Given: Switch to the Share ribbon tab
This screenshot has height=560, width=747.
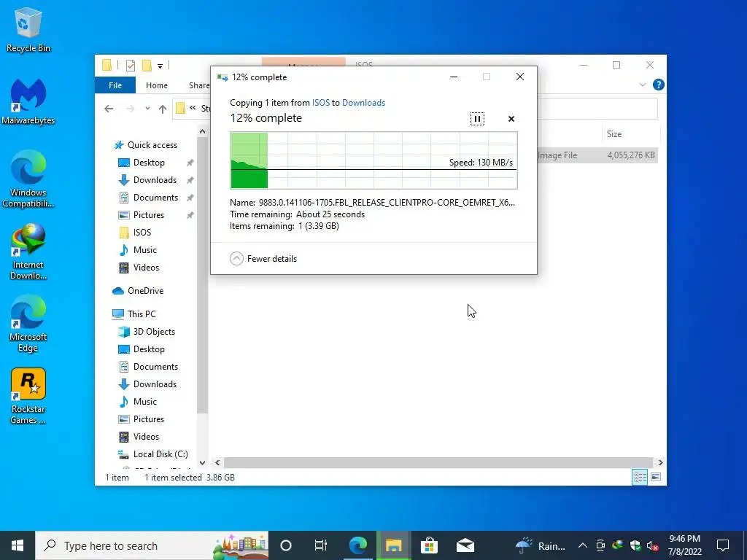Looking at the screenshot, I should point(199,85).
